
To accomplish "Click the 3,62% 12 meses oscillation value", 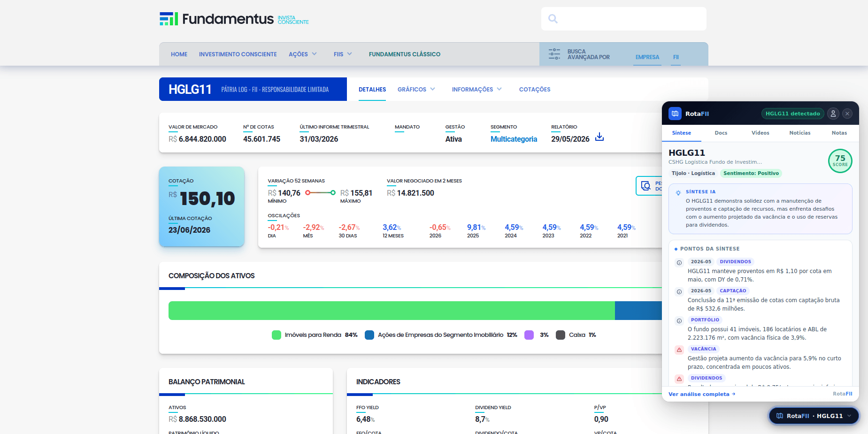I will (392, 228).
